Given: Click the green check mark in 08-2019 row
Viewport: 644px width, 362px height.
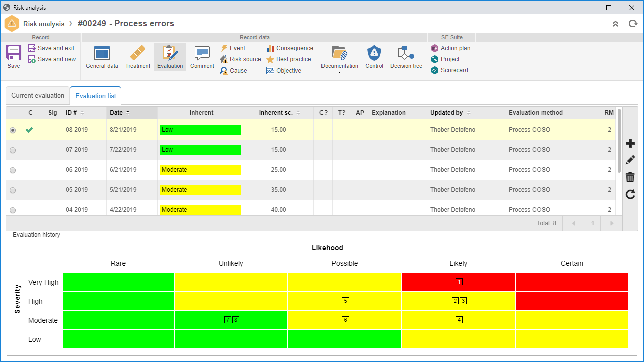Looking at the screenshot, I should click(x=29, y=130).
